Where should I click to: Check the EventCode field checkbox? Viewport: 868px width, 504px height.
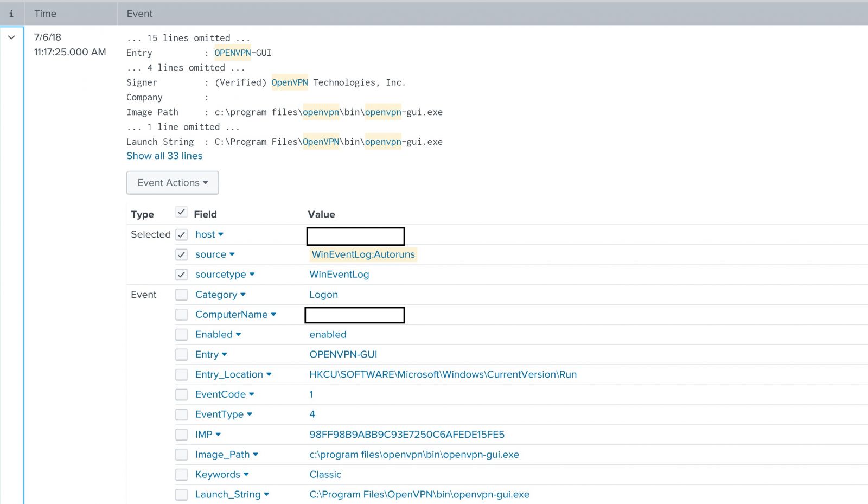click(x=181, y=395)
